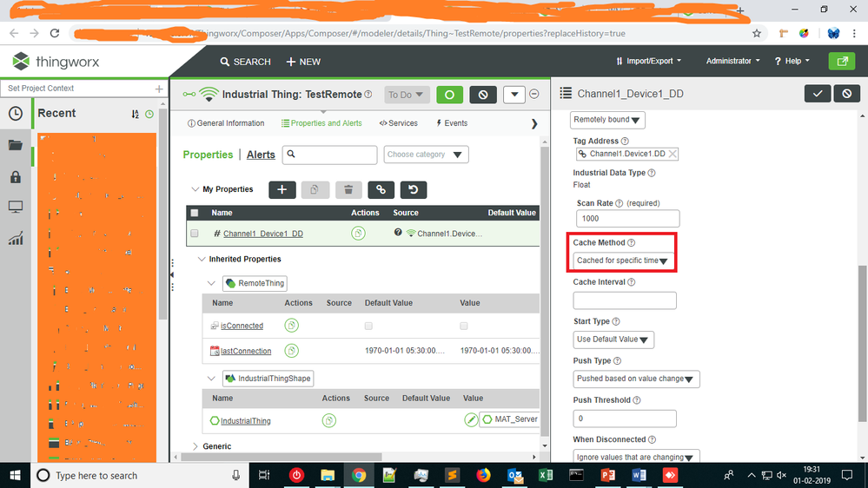
Task: Open the Cache Method dropdown
Action: [x=623, y=260]
